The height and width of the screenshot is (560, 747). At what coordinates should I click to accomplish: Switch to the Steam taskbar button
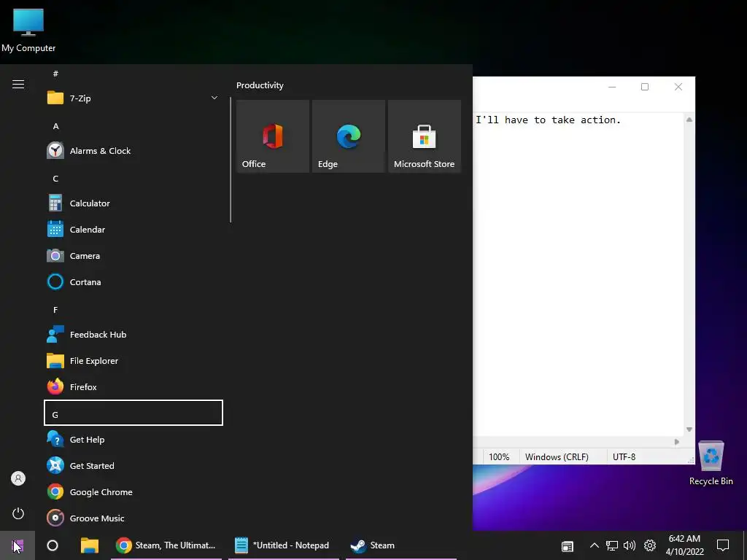[x=401, y=545]
